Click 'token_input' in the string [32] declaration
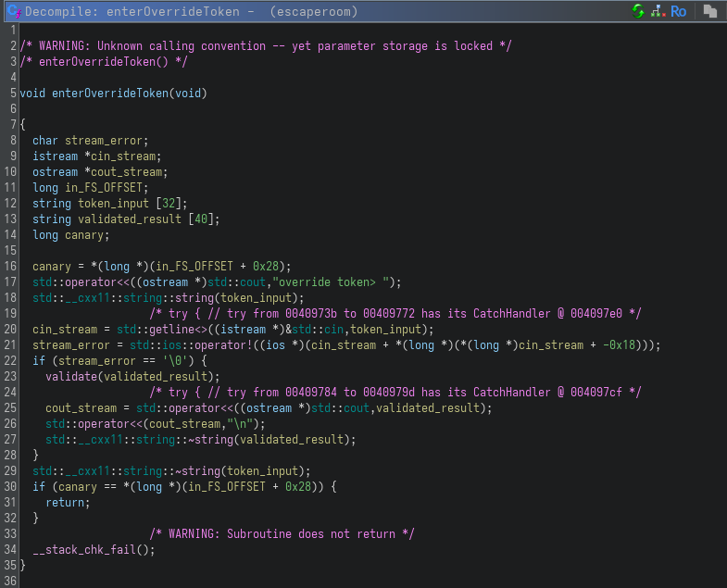Viewport: 727px width, 588px height. pos(113,204)
